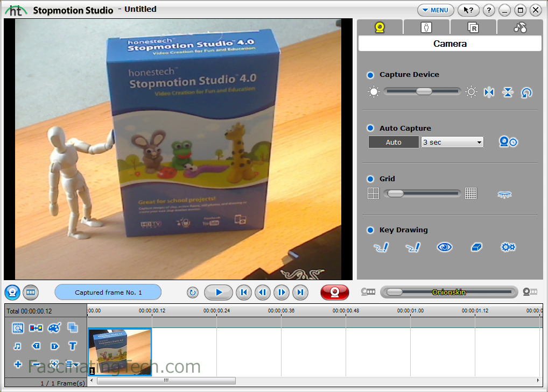The width and height of the screenshot is (548, 392).
Task: Open the timeline list options dropdown
Action: click(x=72, y=364)
